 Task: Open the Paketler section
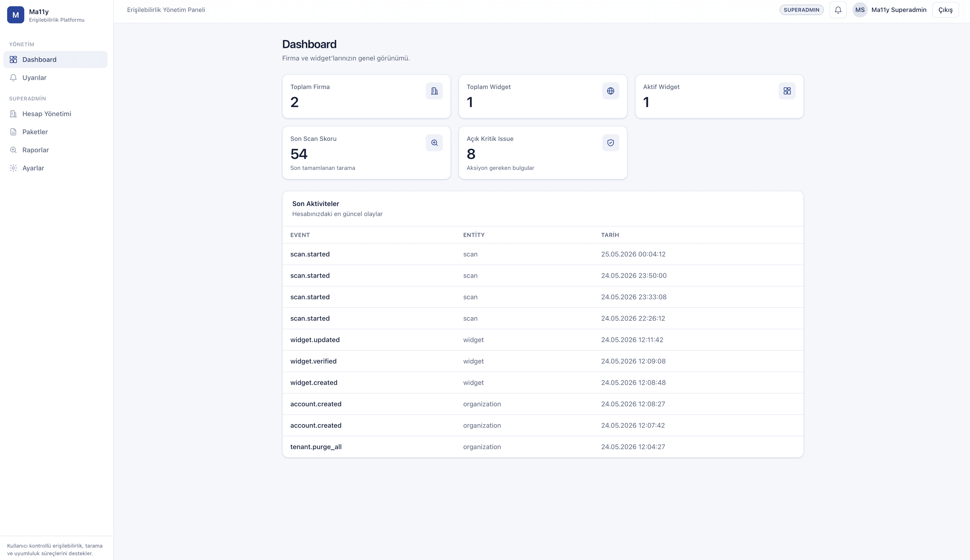click(55, 132)
